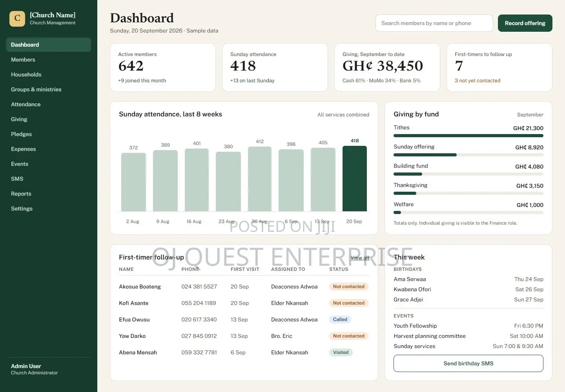Viewport: 565px width, 392px height.
Task: Navigate to Giving in the sidebar
Action: point(49,119)
